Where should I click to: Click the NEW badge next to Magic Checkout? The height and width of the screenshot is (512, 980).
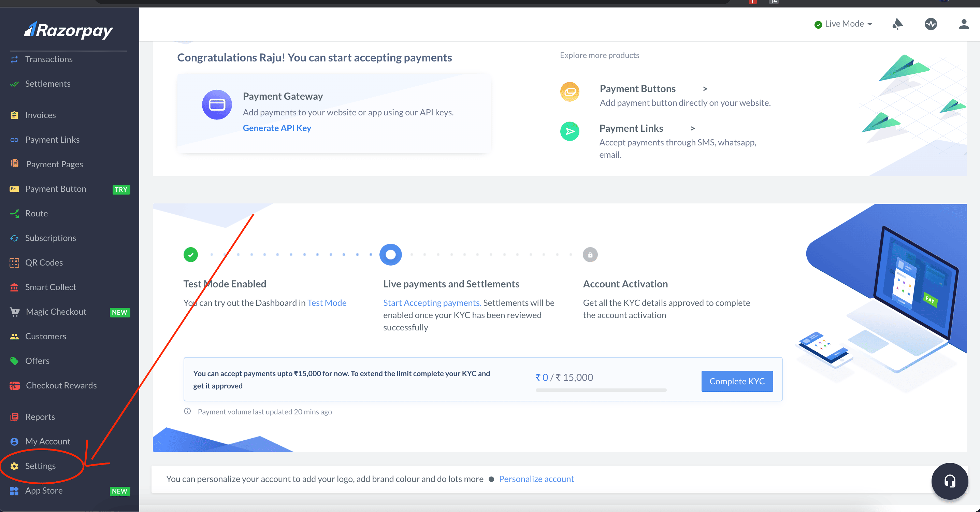120,313
